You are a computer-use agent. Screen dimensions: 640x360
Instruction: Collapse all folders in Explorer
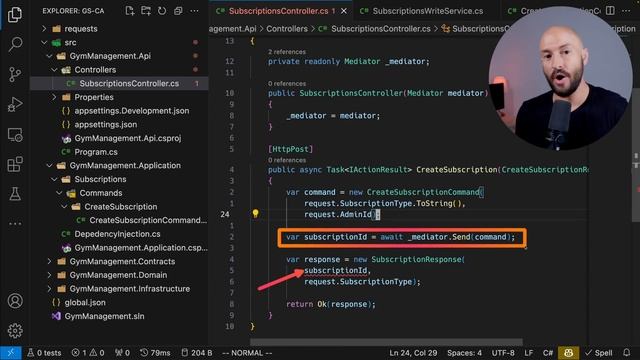[178, 11]
